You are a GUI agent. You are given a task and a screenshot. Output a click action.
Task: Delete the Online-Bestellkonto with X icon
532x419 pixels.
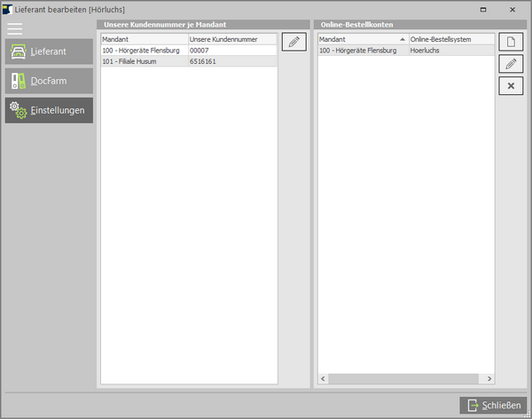510,85
